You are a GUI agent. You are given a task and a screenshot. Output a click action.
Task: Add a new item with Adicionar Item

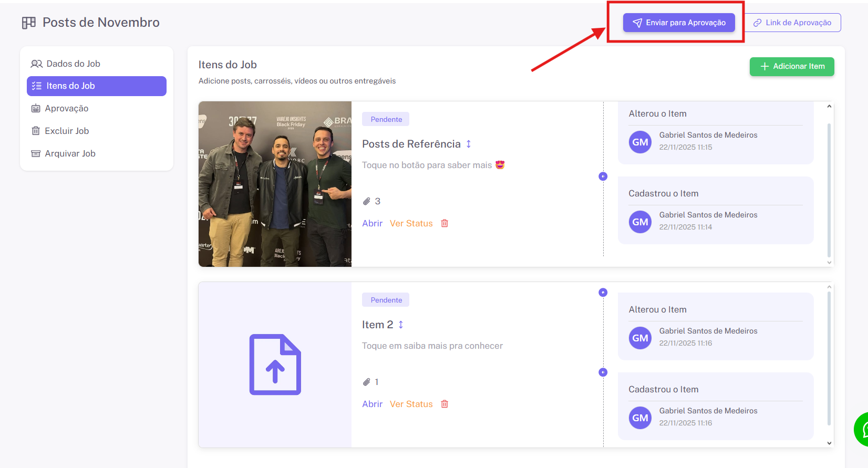791,67
